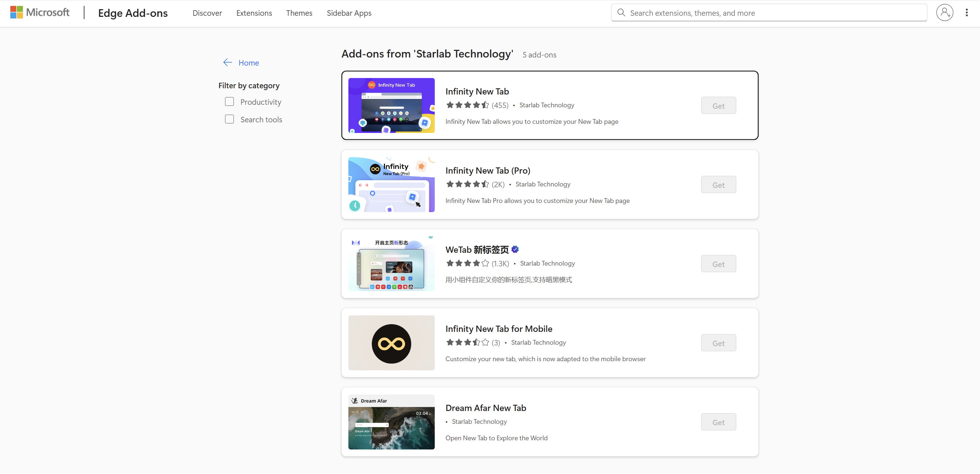Click the Microsoft logo
This screenshot has height=474, width=980.
(x=40, y=12)
